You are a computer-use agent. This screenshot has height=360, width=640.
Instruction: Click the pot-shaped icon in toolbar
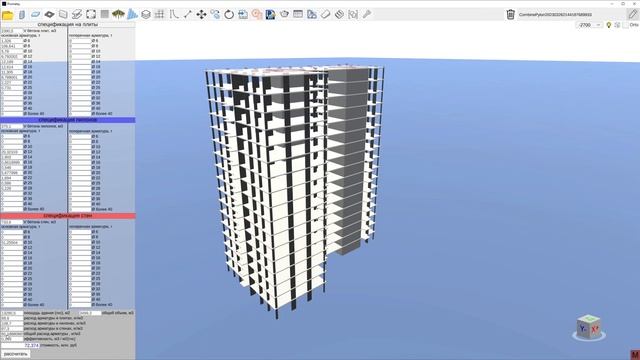click(x=284, y=15)
